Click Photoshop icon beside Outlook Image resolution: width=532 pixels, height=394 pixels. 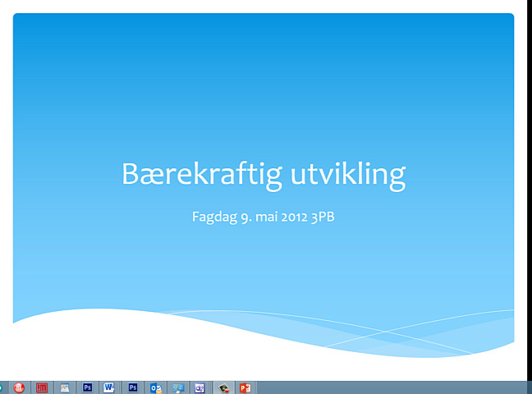(132, 387)
